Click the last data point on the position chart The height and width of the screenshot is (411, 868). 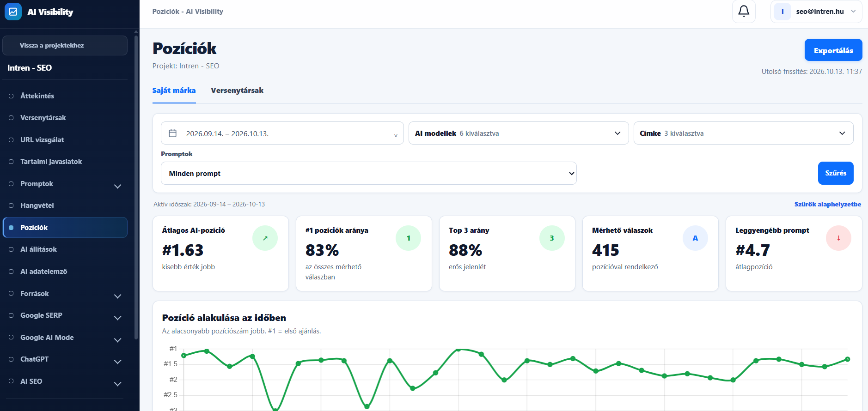pos(848,359)
